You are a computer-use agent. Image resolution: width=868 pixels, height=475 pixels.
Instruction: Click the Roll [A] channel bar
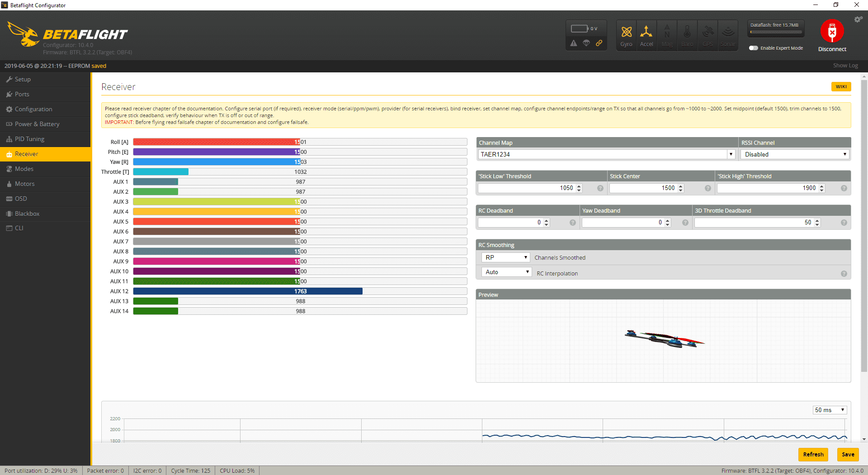300,142
